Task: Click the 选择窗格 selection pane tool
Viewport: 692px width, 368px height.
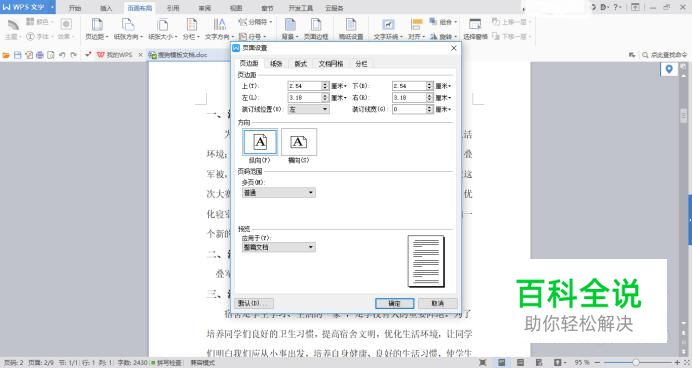Action: (x=475, y=29)
